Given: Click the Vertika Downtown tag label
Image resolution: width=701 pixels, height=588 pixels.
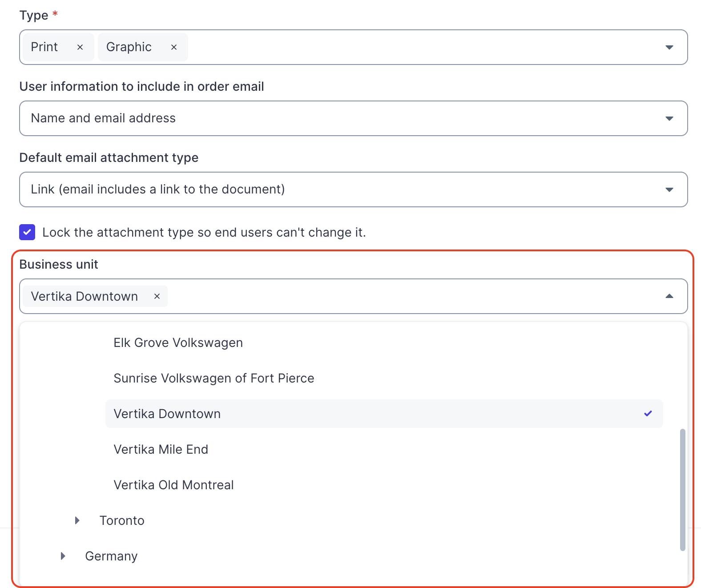Looking at the screenshot, I should point(85,296).
